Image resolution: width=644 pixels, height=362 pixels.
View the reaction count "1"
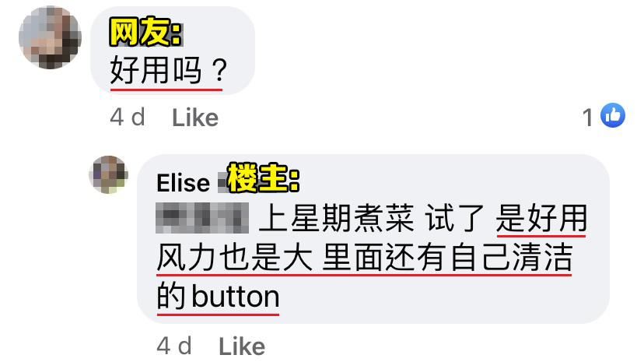[588, 118]
